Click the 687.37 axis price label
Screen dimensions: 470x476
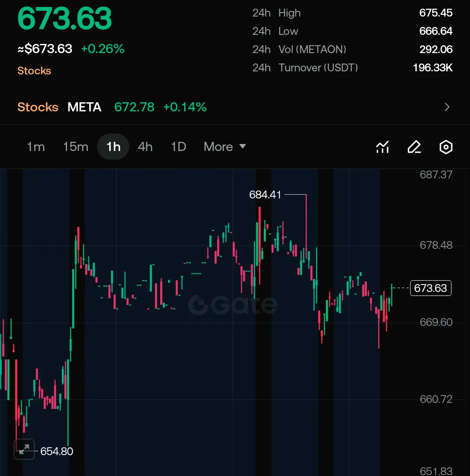click(x=436, y=174)
